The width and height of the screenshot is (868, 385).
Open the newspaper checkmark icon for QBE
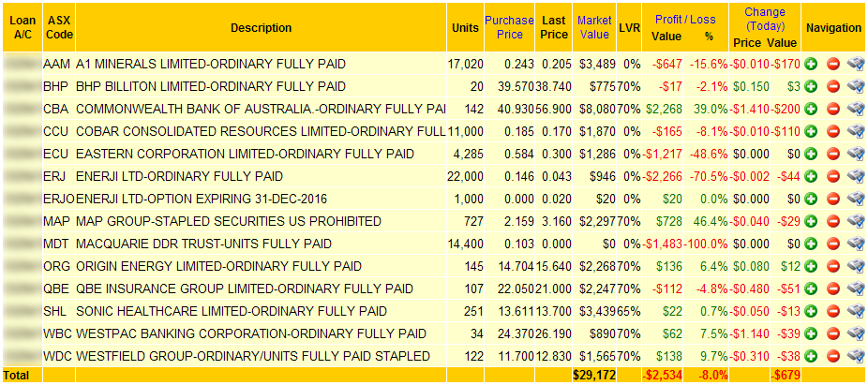tap(856, 289)
